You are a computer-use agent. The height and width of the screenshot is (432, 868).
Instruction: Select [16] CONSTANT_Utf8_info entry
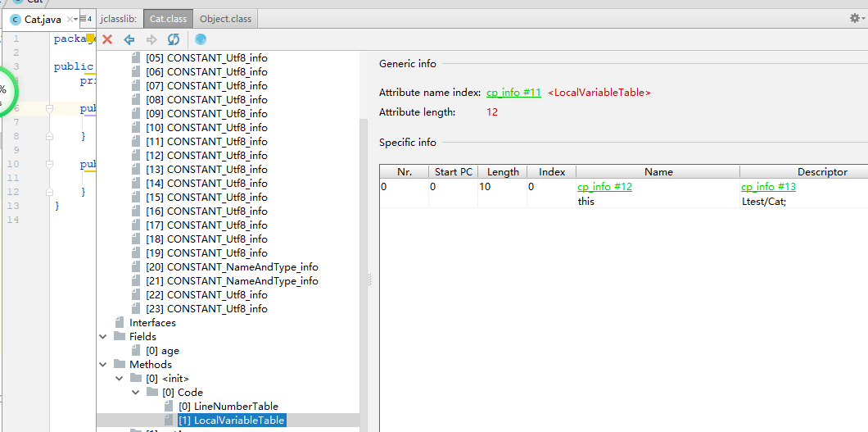(206, 211)
